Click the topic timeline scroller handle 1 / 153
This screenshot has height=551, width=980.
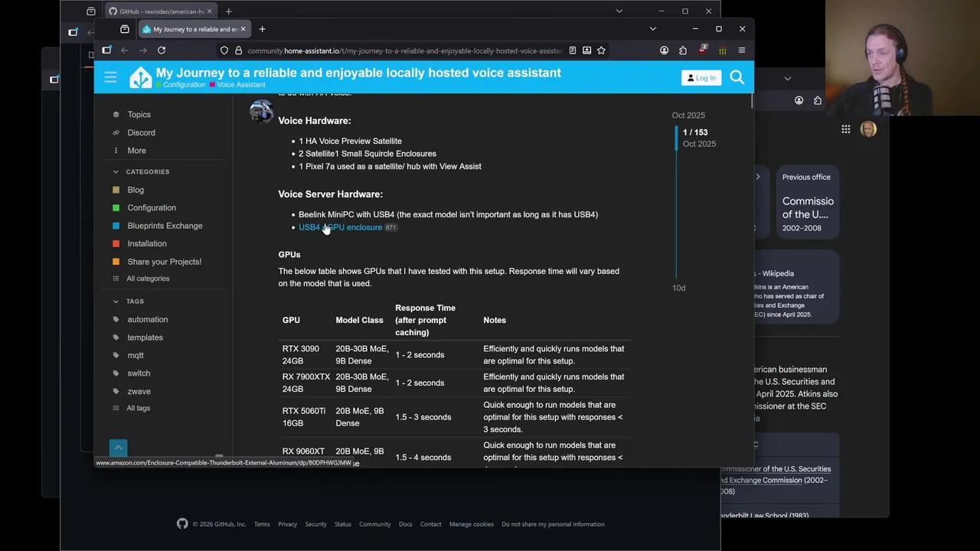point(695,138)
